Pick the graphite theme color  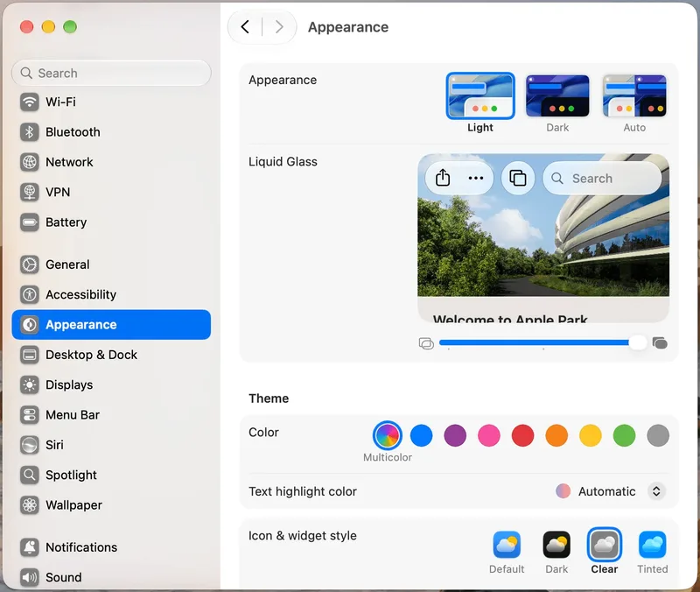[x=658, y=435]
